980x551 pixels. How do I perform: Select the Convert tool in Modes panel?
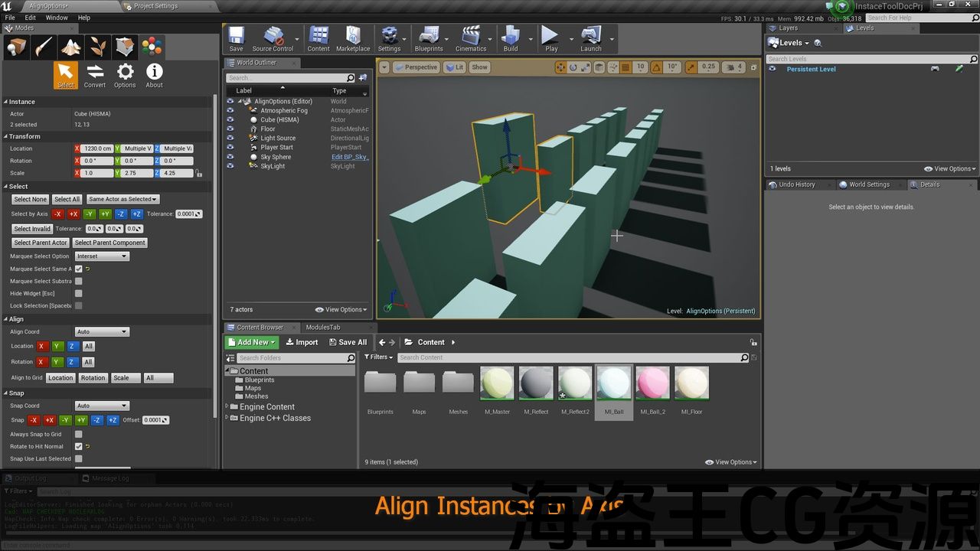click(x=95, y=75)
